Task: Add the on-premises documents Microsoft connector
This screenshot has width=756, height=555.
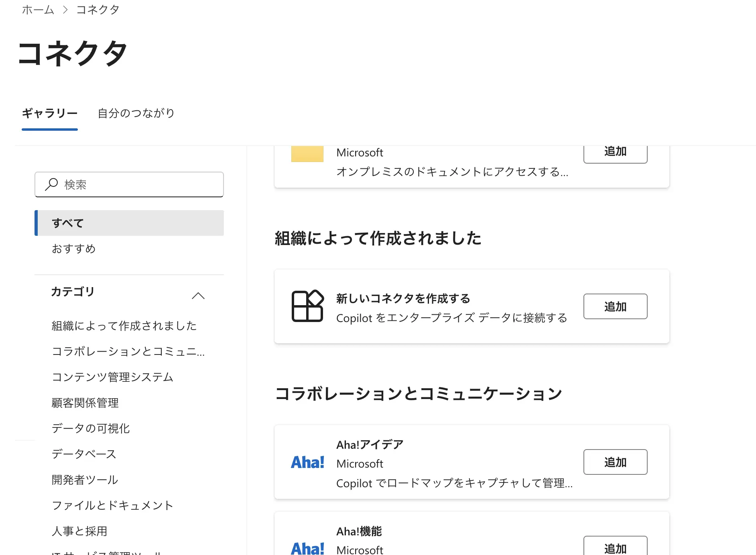Action: (x=615, y=154)
